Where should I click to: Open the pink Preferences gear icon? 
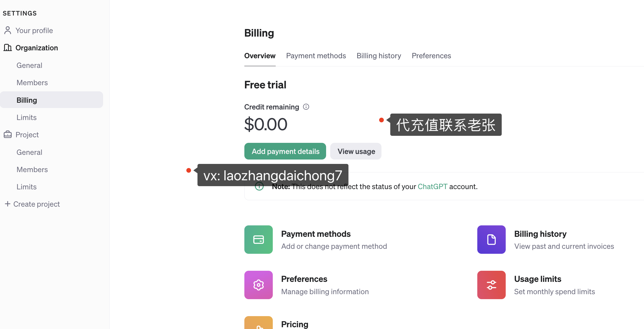click(258, 285)
